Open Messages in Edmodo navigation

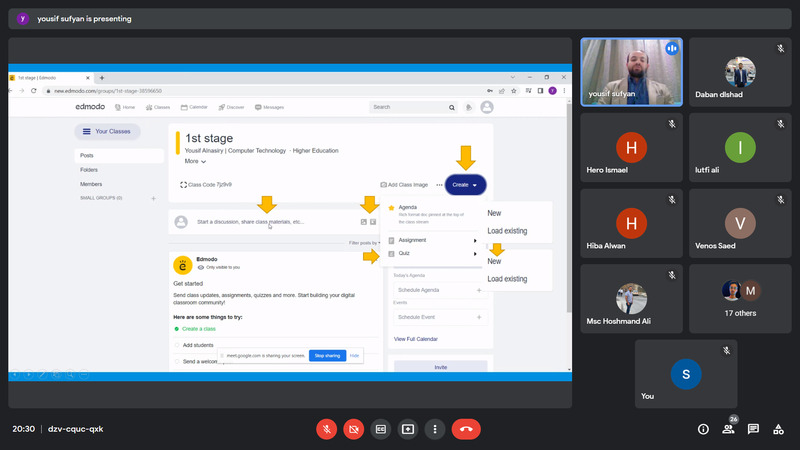[269, 107]
